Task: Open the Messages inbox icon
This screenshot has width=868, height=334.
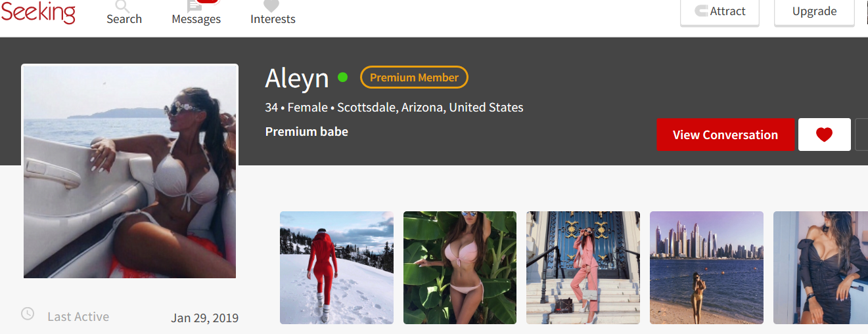Action: [195, 6]
